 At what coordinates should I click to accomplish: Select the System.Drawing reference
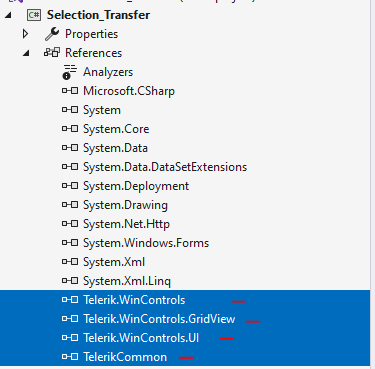(x=125, y=205)
